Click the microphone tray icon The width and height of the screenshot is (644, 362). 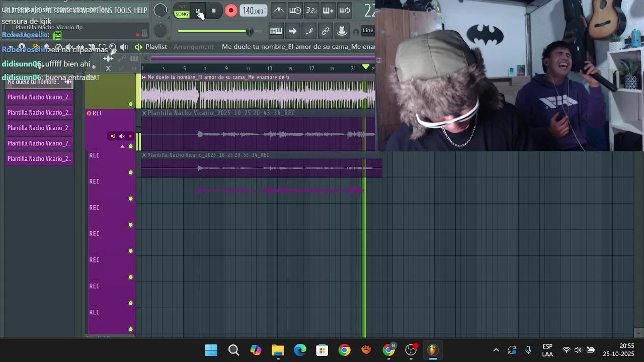(x=528, y=350)
